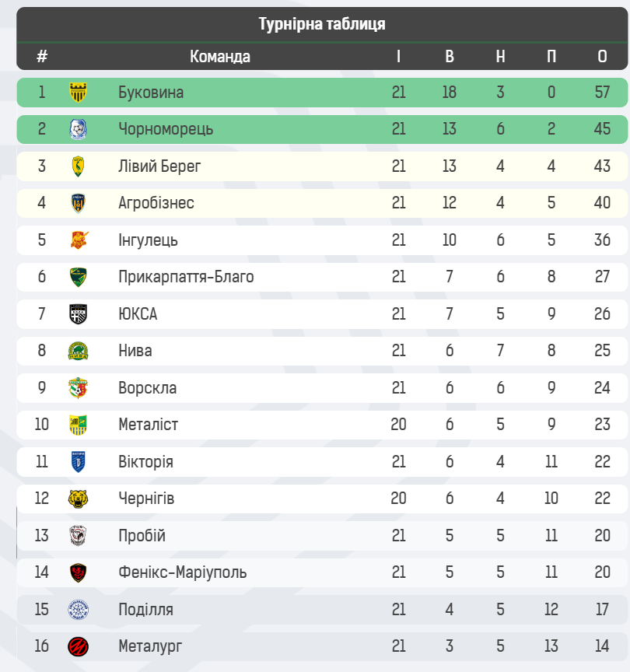Select the Лівий Берег club emblem
630x672 pixels.
click(x=78, y=166)
